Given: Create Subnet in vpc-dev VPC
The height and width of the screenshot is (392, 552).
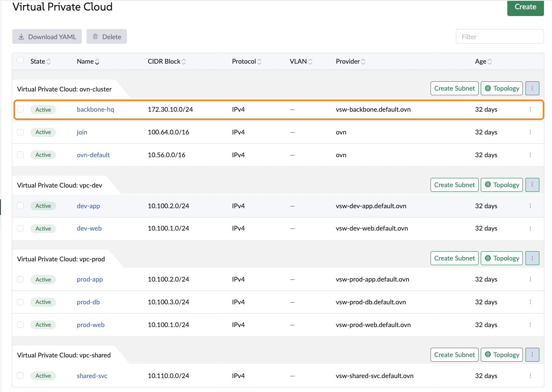Looking at the screenshot, I should click(455, 185).
